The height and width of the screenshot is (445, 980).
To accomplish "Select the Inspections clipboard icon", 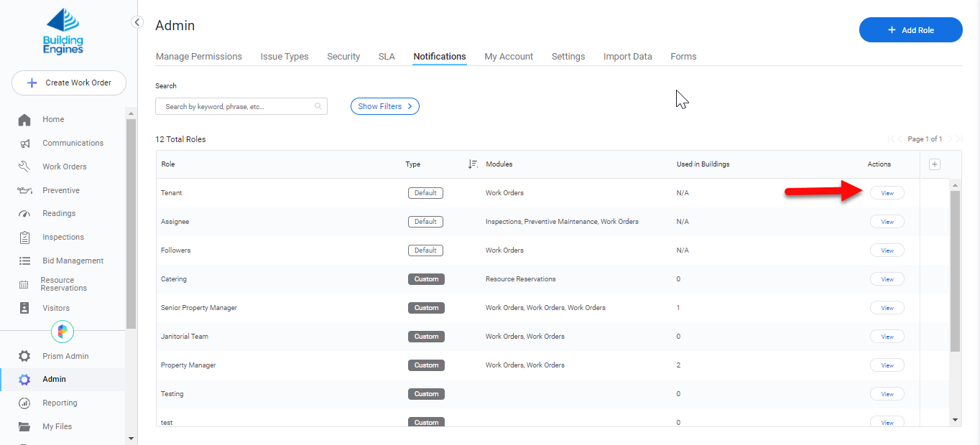I will (x=24, y=238).
